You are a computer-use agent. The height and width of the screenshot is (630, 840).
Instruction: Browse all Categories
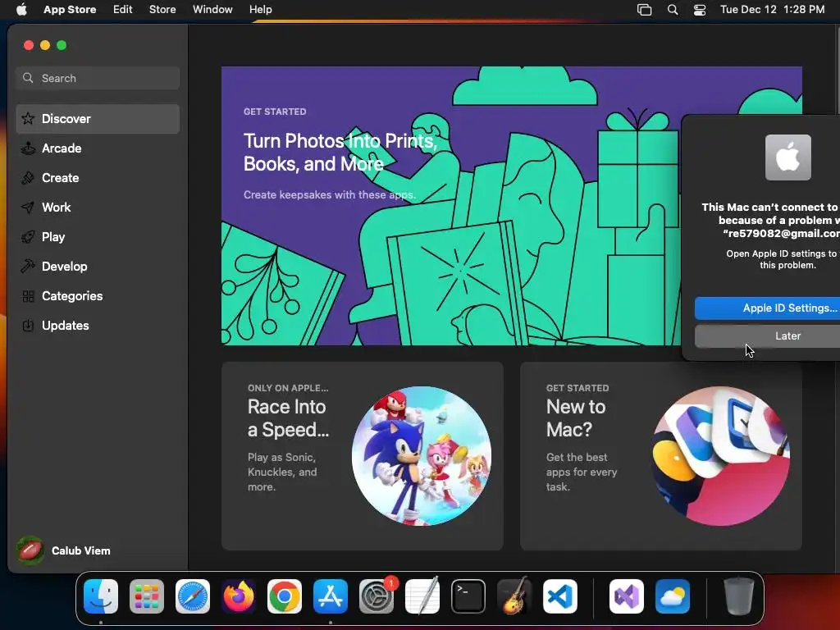point(98,295)
